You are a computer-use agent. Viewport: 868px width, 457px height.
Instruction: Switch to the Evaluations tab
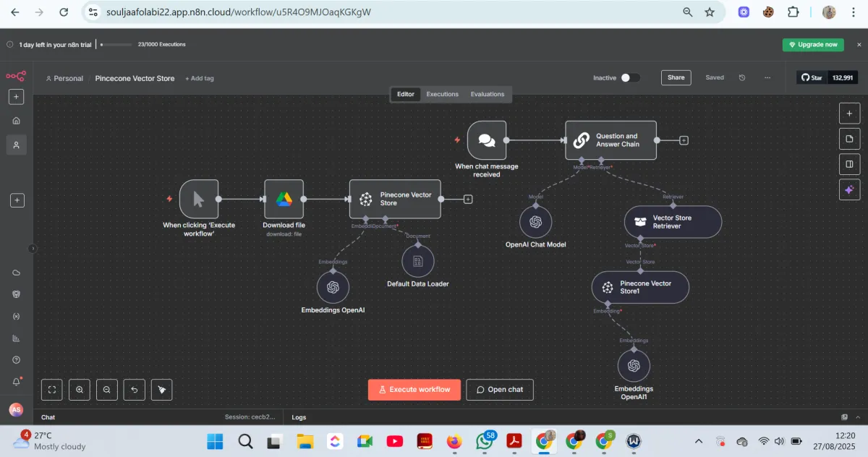pos(488,94)
